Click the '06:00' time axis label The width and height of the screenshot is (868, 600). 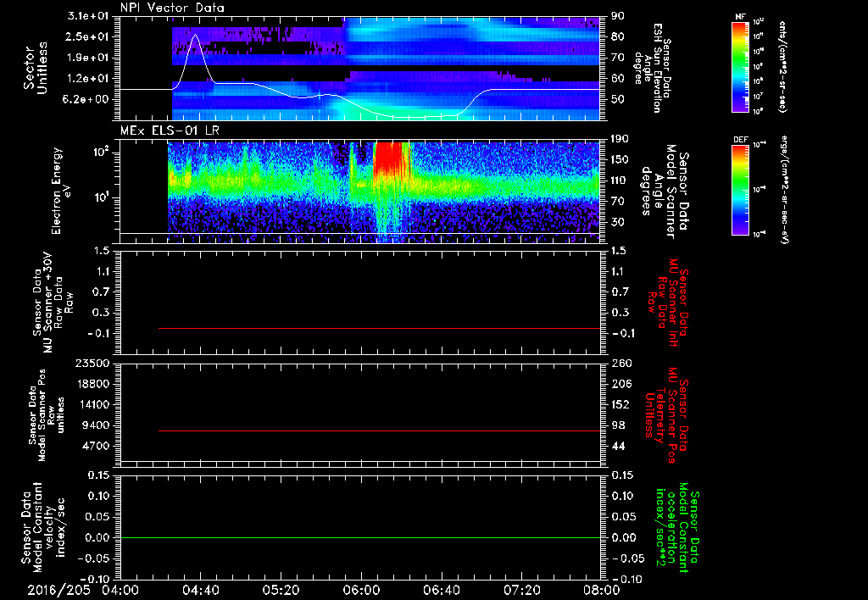point(361,590)
